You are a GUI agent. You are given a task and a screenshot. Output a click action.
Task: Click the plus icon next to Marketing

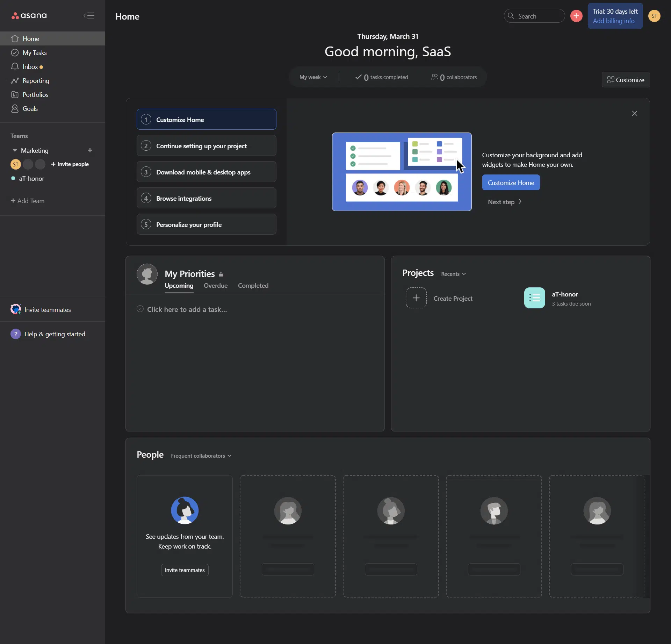click(x=90, y=150)
